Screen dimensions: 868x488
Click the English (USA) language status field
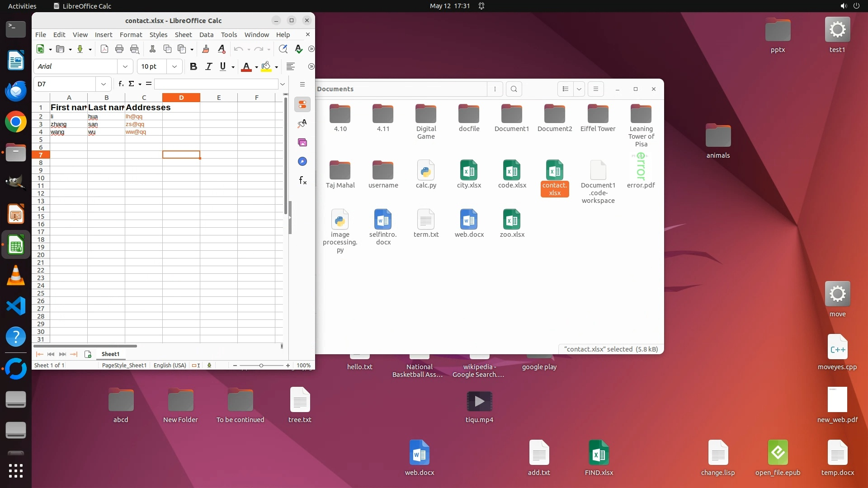170,366
